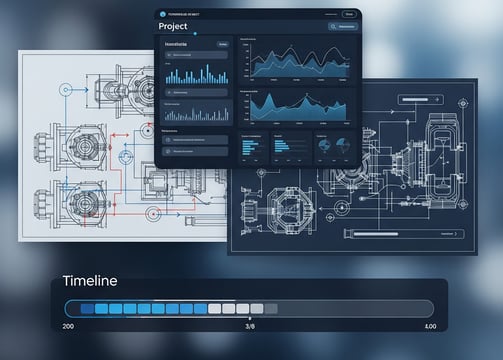
Task: Click the small pill button beside first panel title
Action: coord(223,44)
